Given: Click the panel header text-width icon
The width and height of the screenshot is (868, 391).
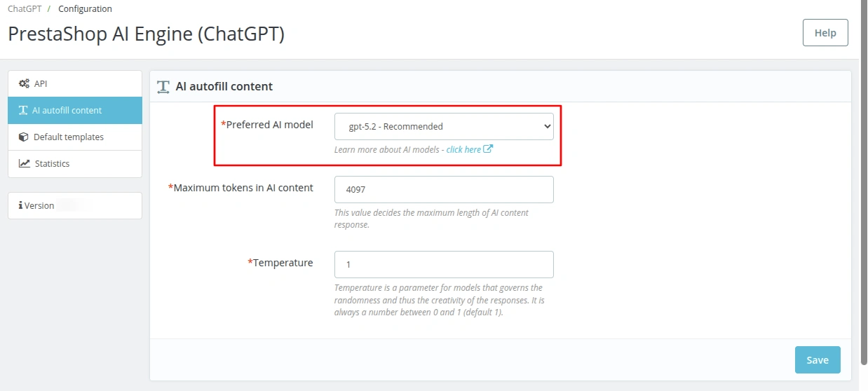Looking at the screenshot, I should 163,86.
